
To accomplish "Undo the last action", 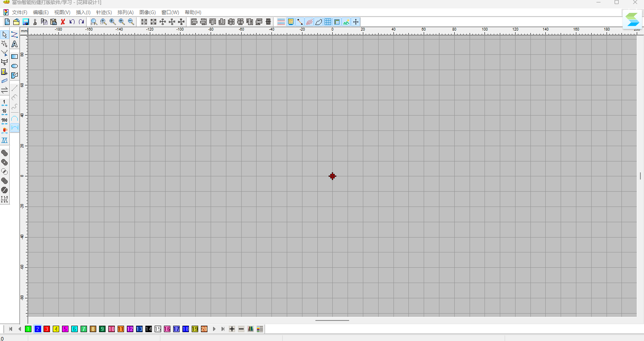I will coord(72,22).
